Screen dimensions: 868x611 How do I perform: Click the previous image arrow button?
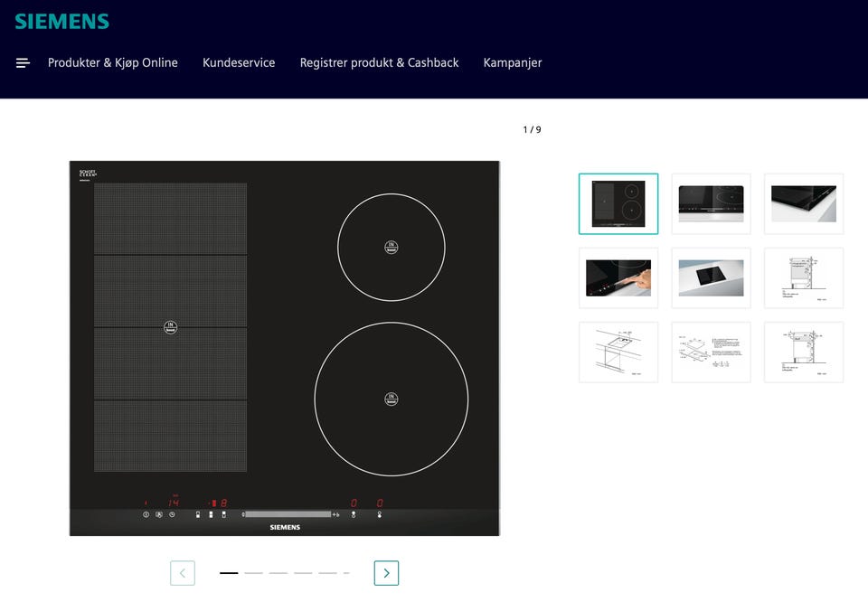point(183,573)
